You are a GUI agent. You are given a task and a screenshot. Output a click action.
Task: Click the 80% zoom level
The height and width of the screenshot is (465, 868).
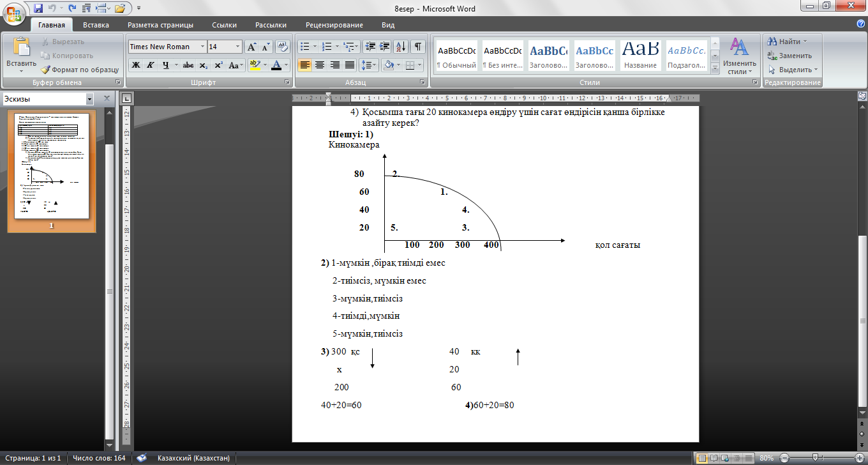767,458
